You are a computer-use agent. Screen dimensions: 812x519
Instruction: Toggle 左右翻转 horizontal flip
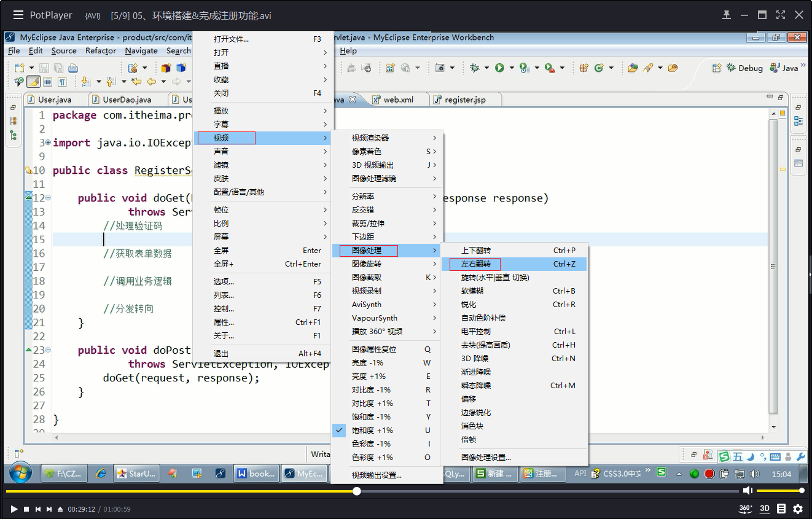tap(514, 264)
